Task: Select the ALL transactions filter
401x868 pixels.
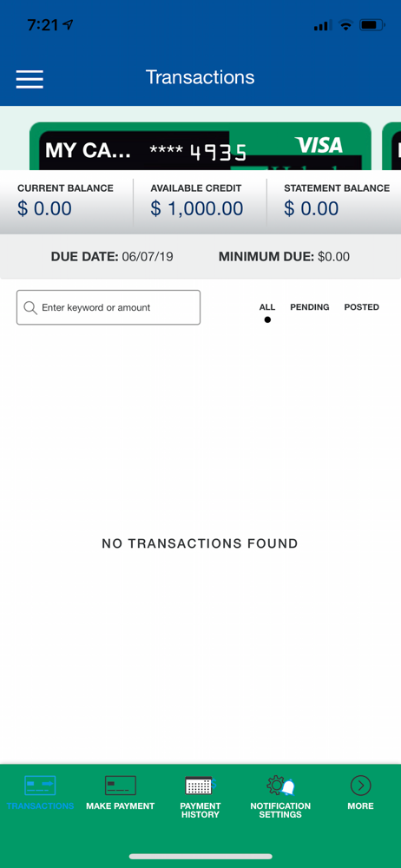Action: click(267, 307)
